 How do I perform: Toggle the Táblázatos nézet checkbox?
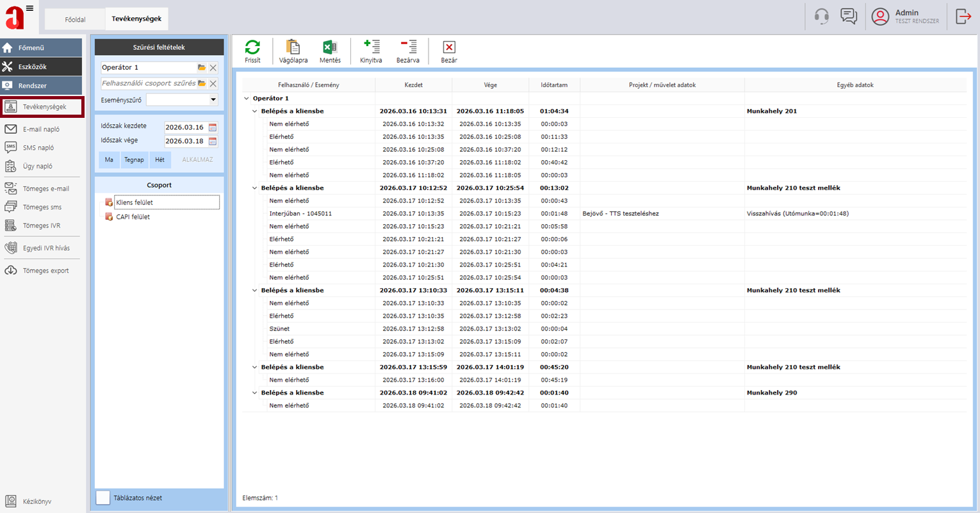click(103, 498)
